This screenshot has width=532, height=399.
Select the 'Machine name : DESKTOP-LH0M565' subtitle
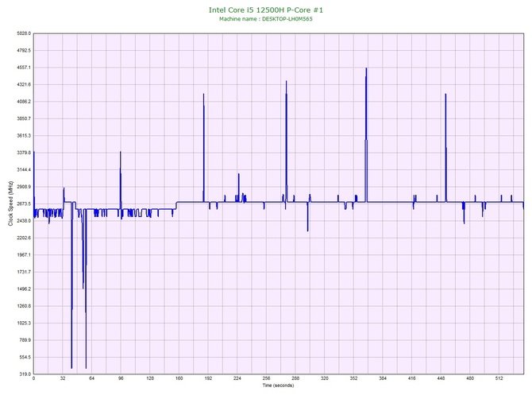click(266, 19)
